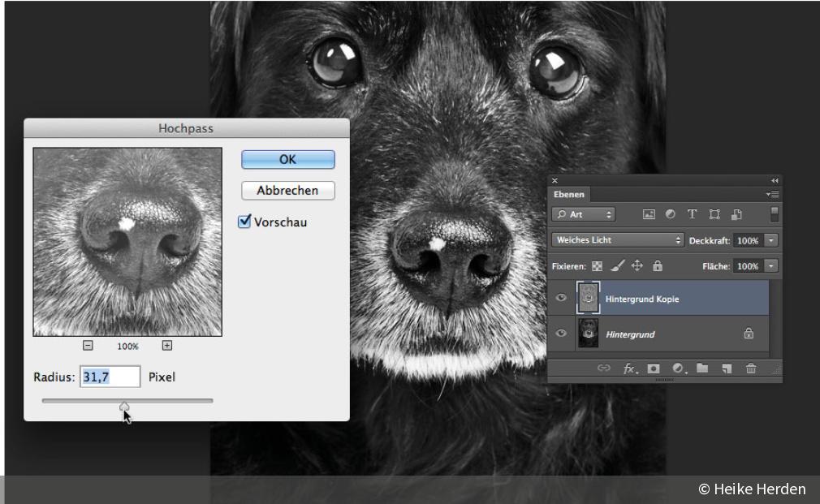Delete layer with trash icon
Screen dimensions: 820x504
pos(751,368)
